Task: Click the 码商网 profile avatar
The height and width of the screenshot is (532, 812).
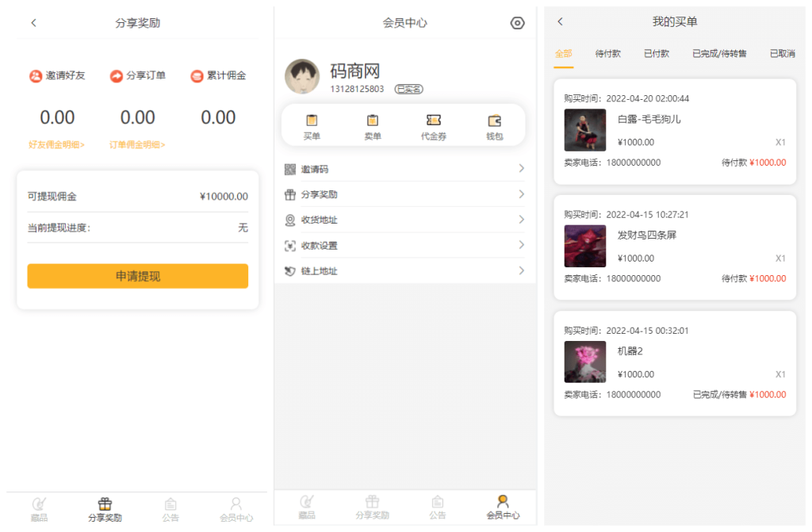Action: pyautogui.click(x=302, y=76)
